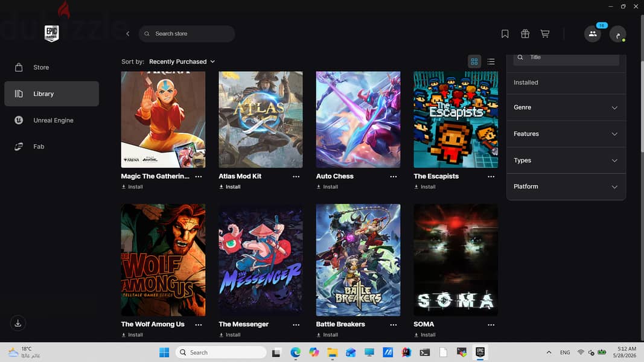This screenshot has width=644, height=362.
Task: Click the Epic Games logo
Action: (x=51, y=33)
